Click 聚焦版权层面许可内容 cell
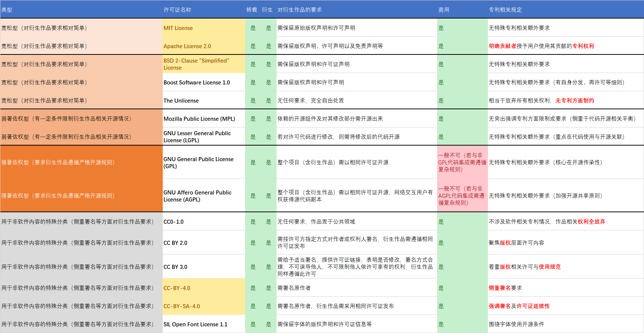 (x=566, y=243)
